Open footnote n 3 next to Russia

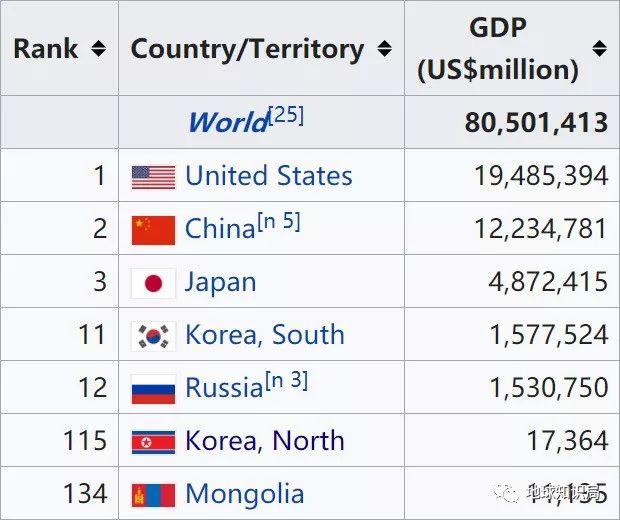point(286,381)
